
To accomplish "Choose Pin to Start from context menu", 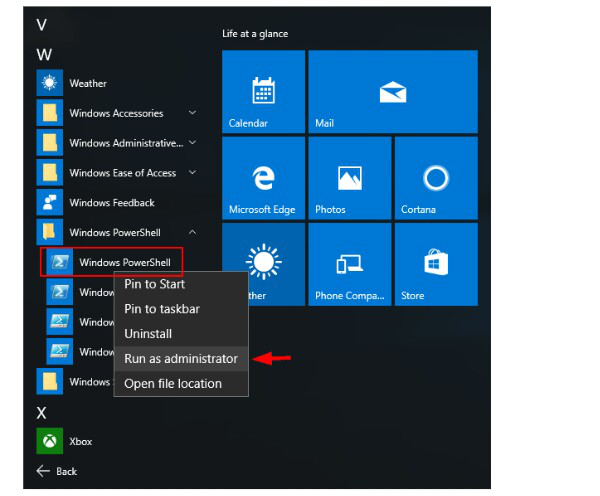I will 181,284.
